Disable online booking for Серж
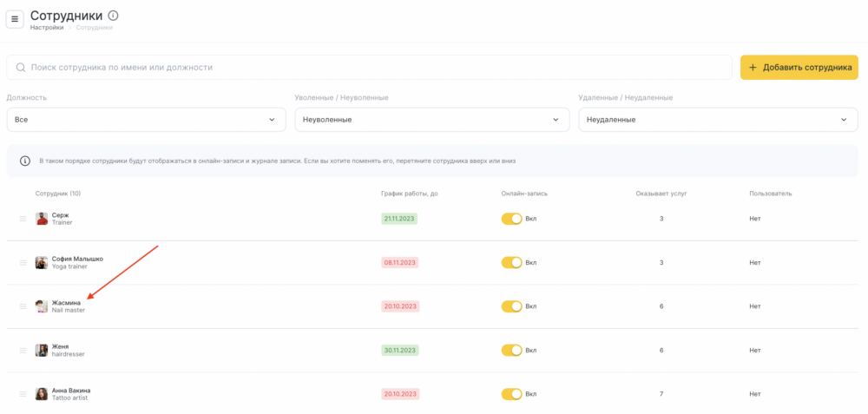The width and height of the screenshot is (868, 414). pyautogui.click(x=511, y=219)
